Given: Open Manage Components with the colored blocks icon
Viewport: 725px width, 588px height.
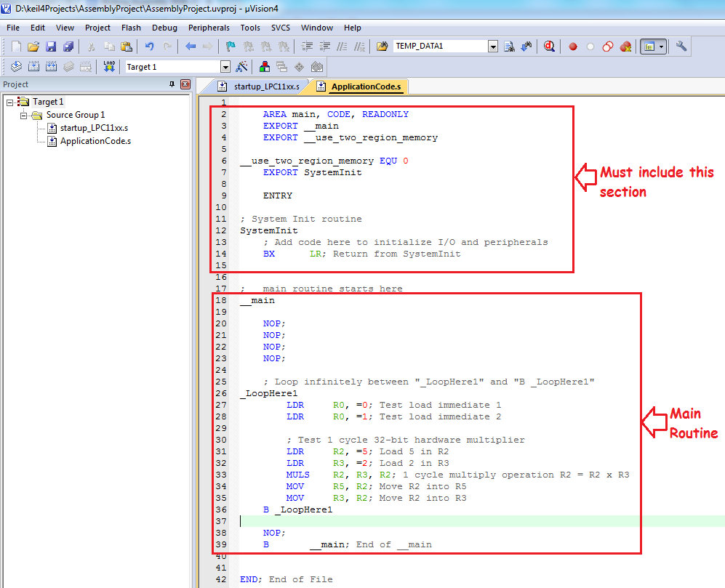Looking at the screenshot, I should [265, 67].
